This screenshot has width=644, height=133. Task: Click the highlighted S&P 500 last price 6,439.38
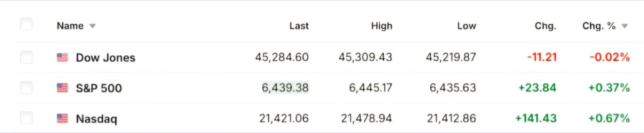(285, 88)
